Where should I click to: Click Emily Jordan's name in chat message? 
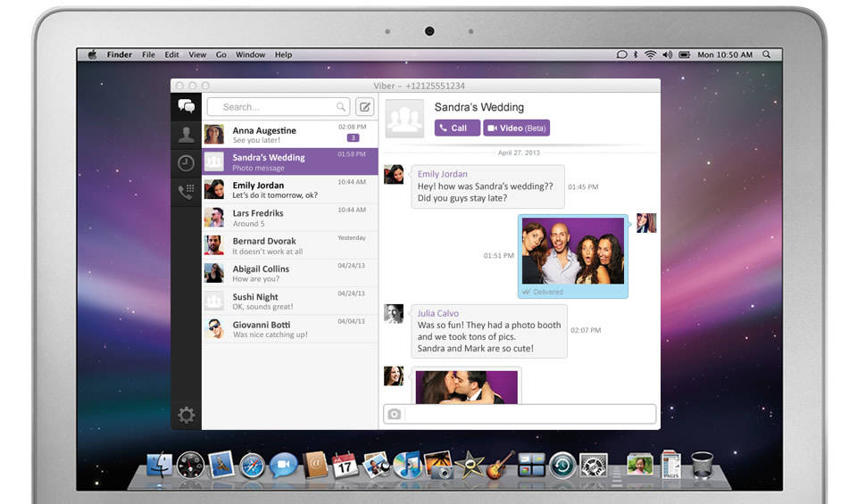[x=442, y=174]
